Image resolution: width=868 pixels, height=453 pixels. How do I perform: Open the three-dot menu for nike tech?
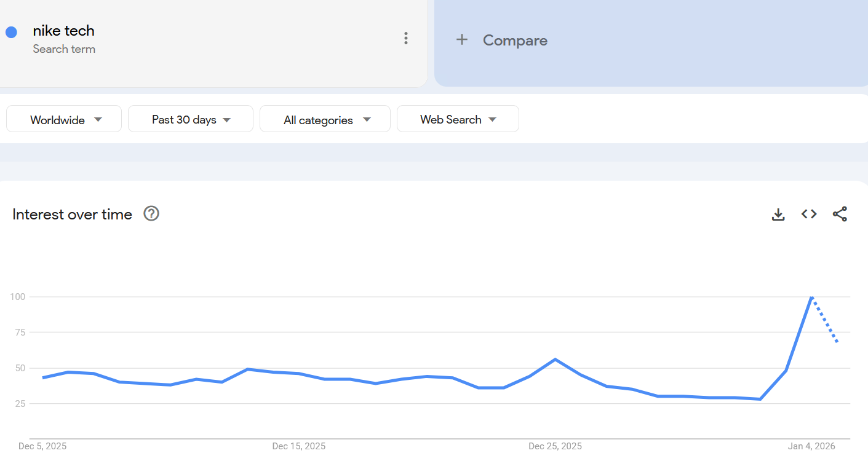(x=405, y=38)
